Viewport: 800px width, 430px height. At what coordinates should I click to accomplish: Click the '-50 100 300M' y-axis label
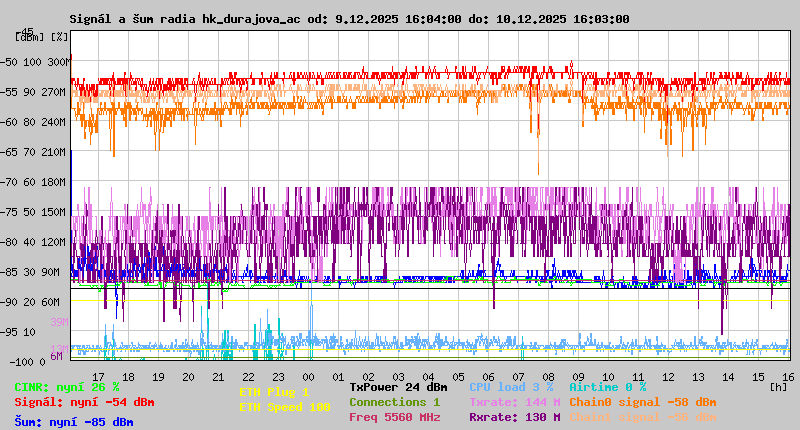34,62
